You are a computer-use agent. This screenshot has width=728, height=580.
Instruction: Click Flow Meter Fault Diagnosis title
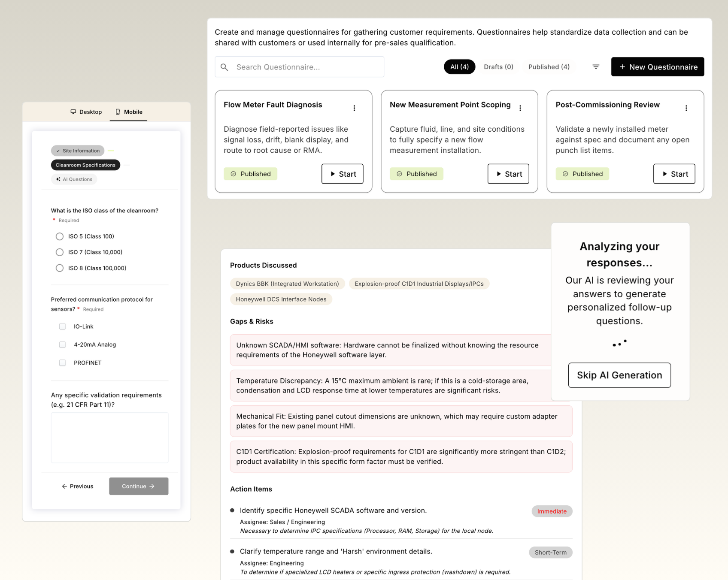click(273, 105)
